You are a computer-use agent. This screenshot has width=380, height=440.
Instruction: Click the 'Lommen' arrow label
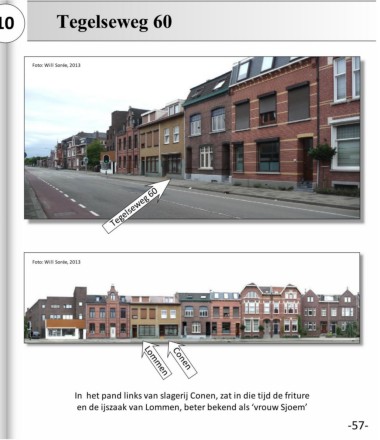pyautogui.click(x=155, y=359)
